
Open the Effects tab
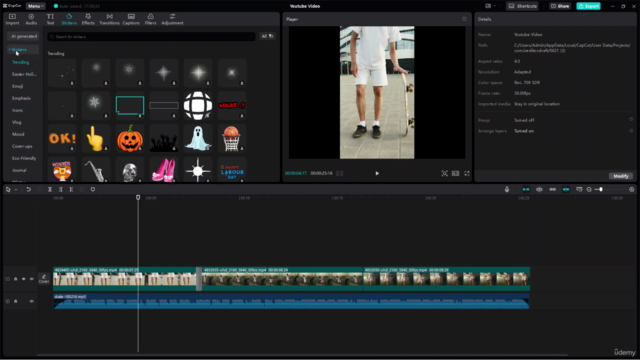coord(88,19)
